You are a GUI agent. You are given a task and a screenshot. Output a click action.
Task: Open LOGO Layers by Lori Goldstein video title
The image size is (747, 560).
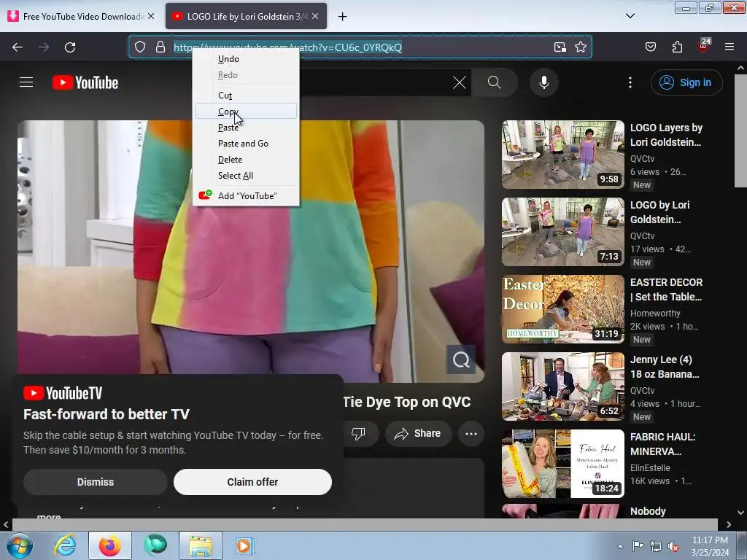(x=666, y=135)
